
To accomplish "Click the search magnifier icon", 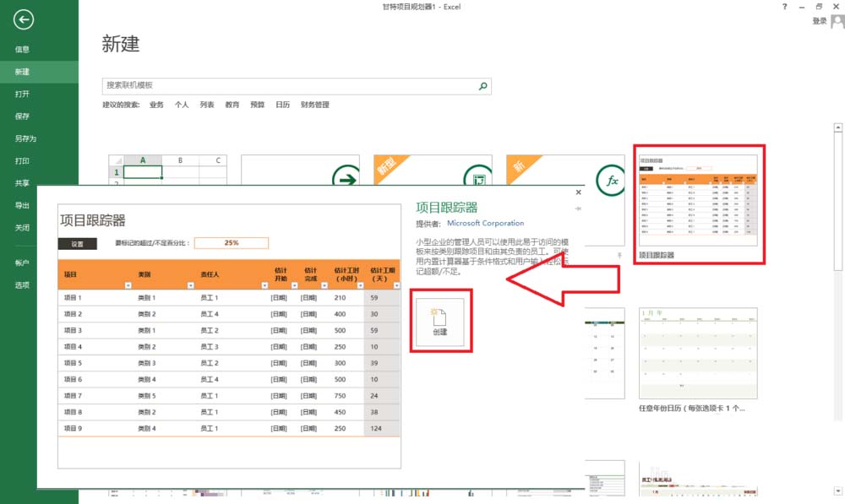I will pyautogui.click(x=482, y=86).
